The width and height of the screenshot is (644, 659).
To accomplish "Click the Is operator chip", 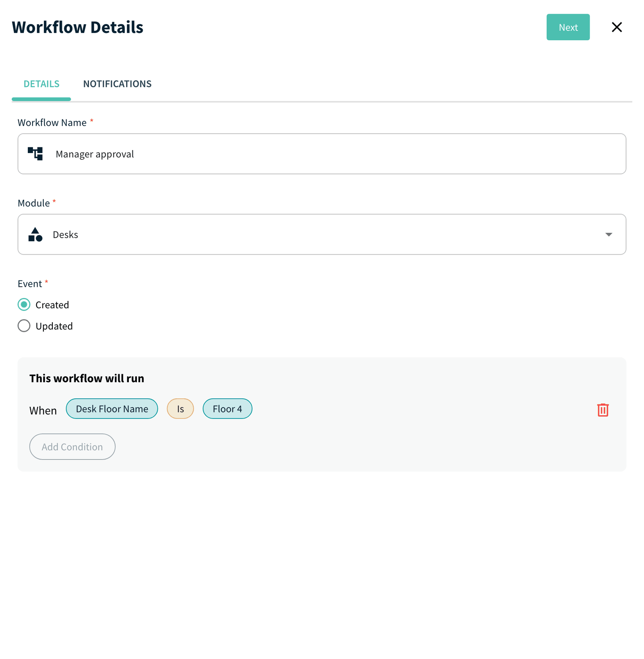I will (180, 408).
